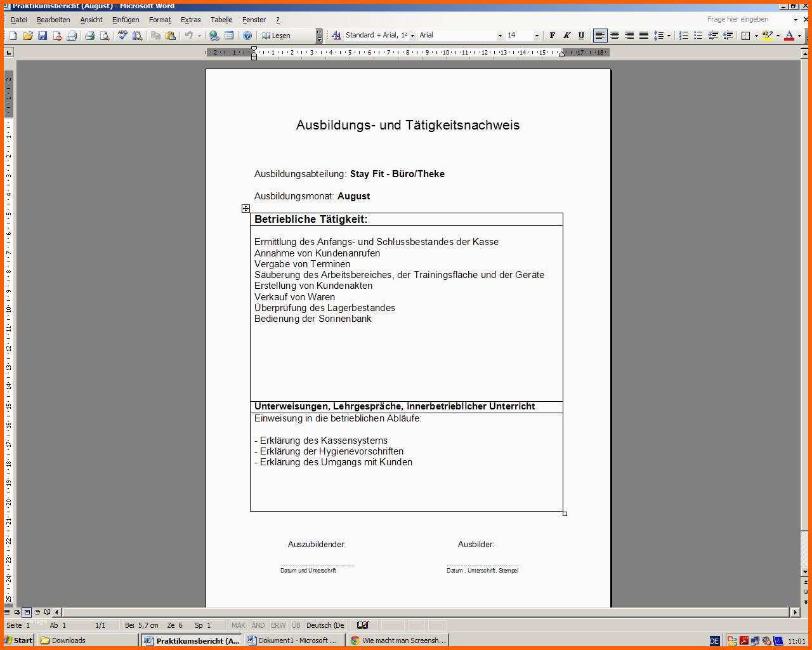The image size is (812, 650).
Task: Open a file with the folder icon
Action: (27, 36)
